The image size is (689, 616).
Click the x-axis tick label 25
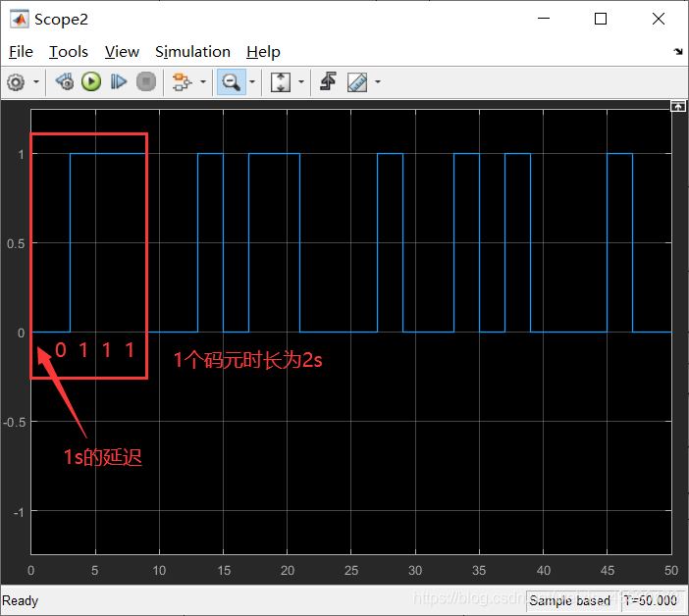[351, 570]
